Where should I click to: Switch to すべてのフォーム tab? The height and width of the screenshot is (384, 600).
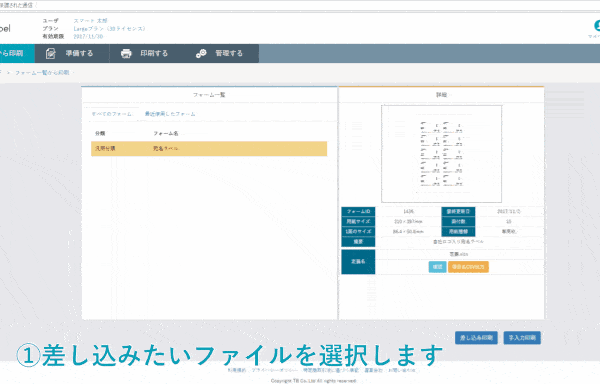111,114
